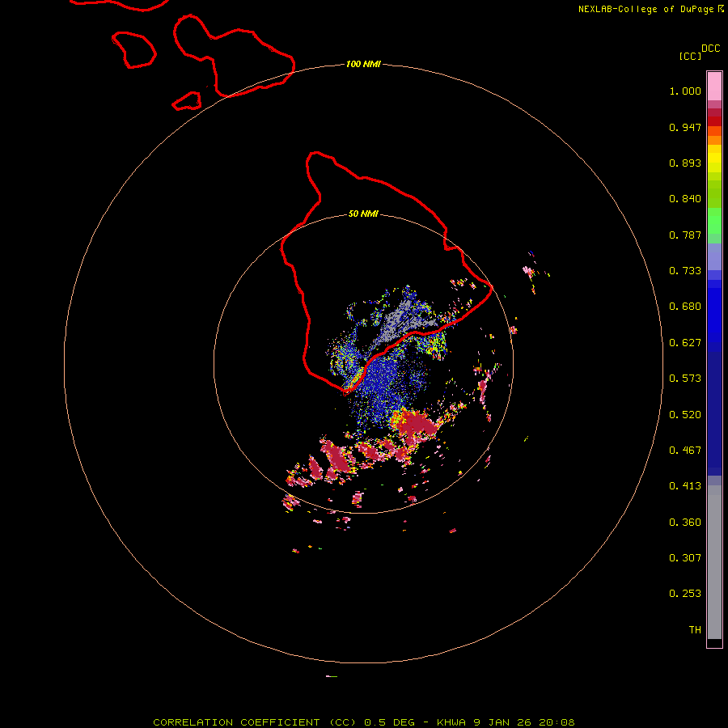Click the 0.627 legend value
Image resolution: width=728 pixels, height=728 pixels.
[x=685, y=343]
